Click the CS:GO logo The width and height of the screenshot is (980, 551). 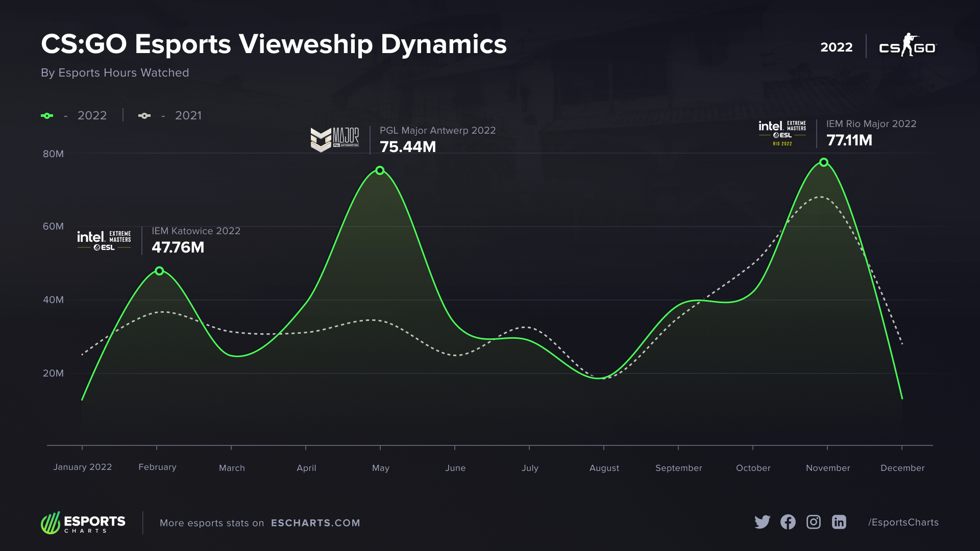(908, 46)
